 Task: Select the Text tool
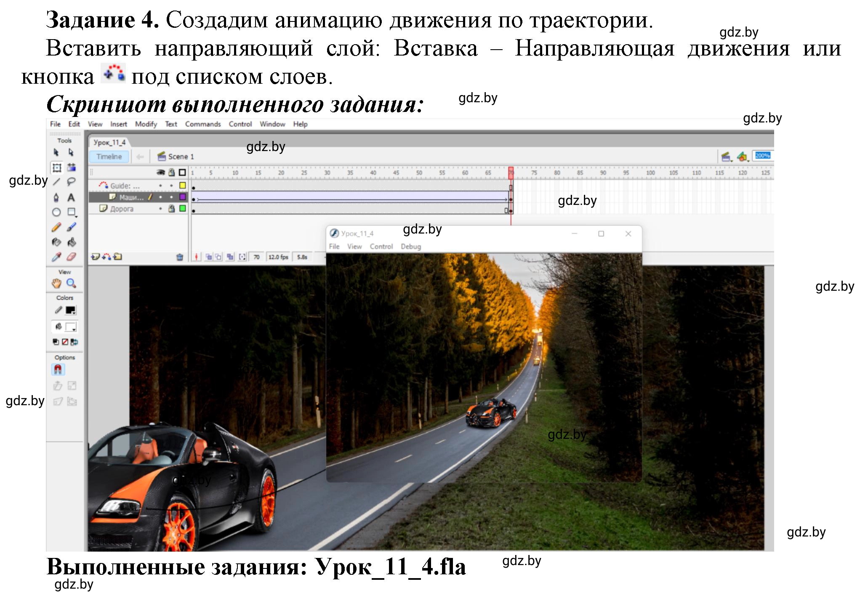coord(72,197)
